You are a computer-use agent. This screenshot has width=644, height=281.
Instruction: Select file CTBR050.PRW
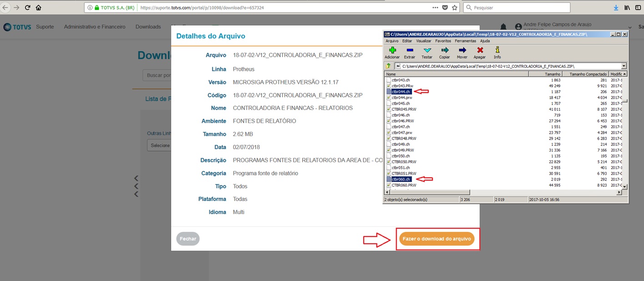(x=404, y=161)
